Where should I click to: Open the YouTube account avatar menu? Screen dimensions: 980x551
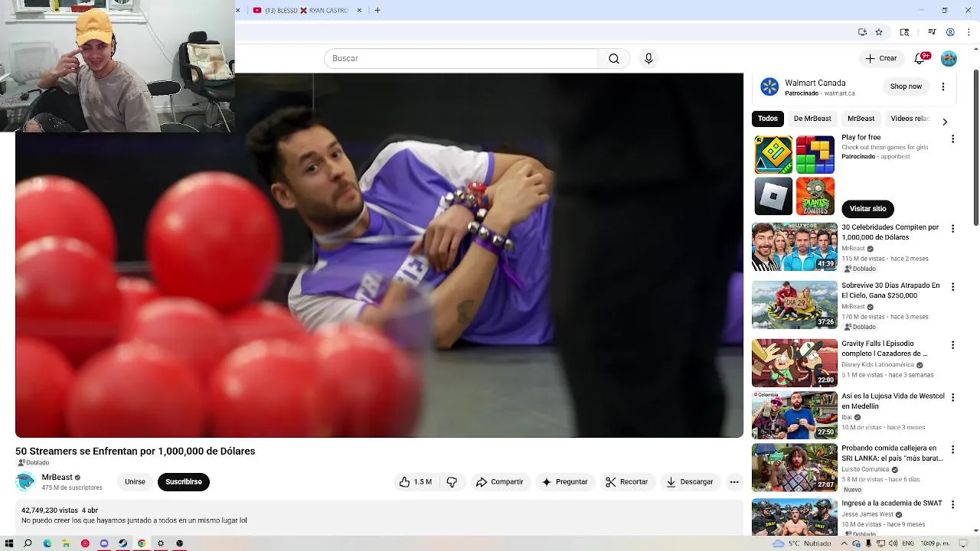(949, 59)
